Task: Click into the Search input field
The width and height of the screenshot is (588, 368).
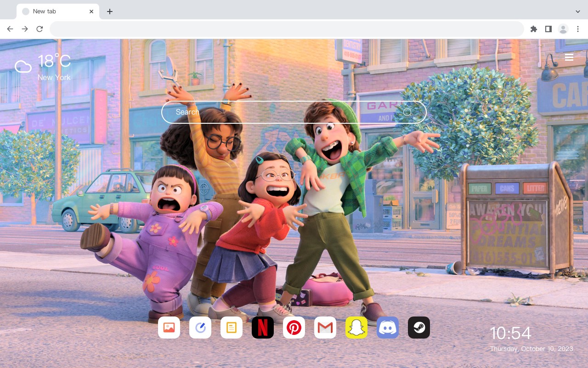Action: (x=294, y=112)
